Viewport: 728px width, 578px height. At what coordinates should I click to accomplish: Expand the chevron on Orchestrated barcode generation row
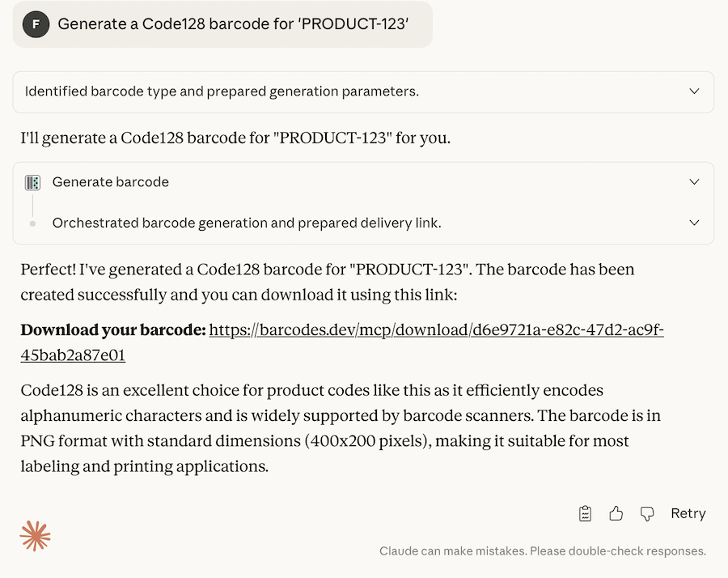[694, 223]
